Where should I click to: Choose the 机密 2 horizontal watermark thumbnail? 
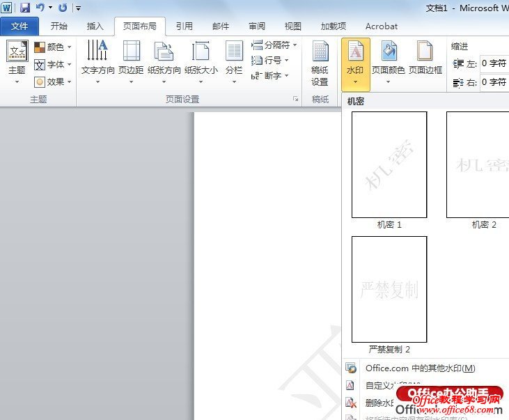pos(478,164)
